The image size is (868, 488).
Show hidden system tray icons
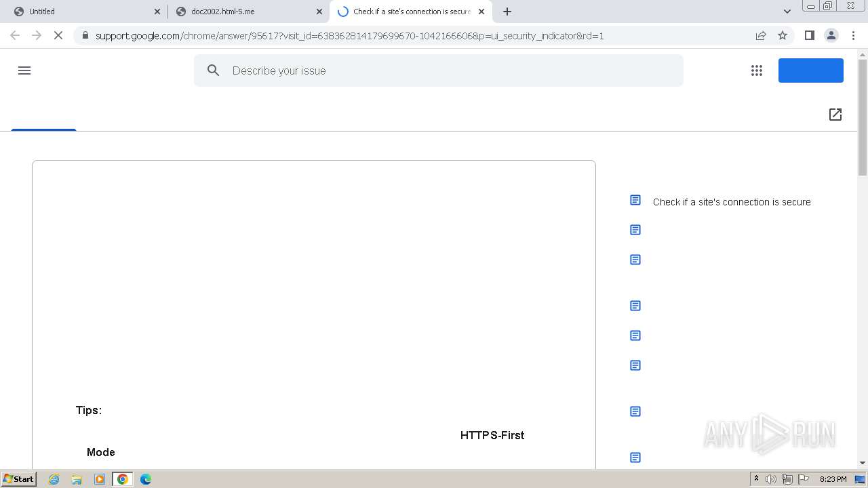tap(756, 479)
